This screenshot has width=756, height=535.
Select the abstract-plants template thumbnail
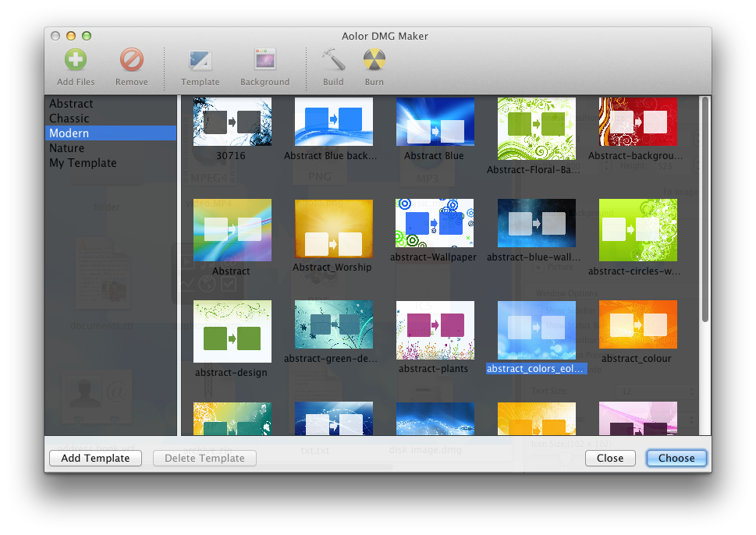pos(435,330)
